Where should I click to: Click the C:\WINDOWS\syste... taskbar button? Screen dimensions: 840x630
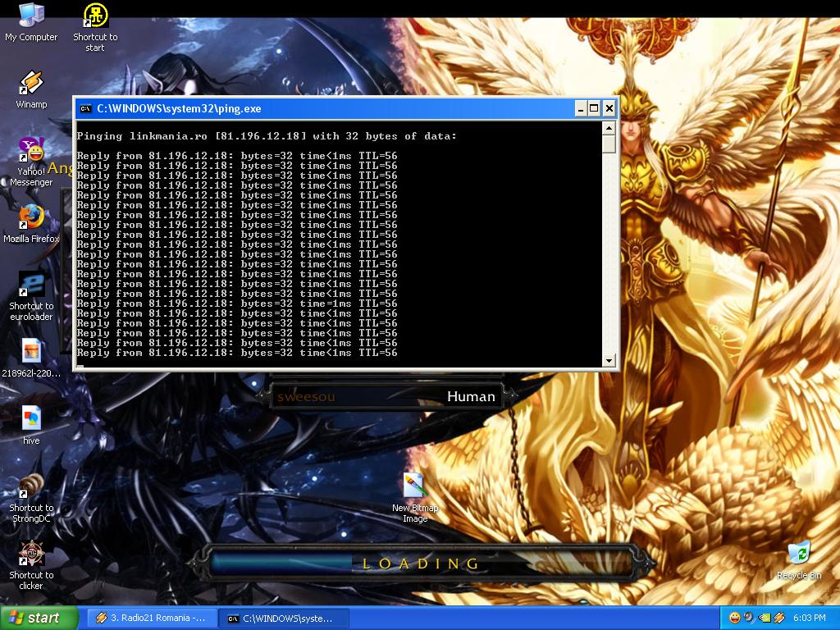(284, 619)
